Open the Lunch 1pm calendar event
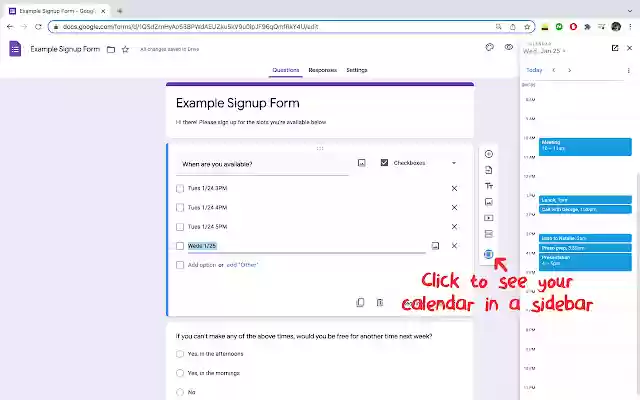Viewport: 640px width, 400px height. (585, 200)
